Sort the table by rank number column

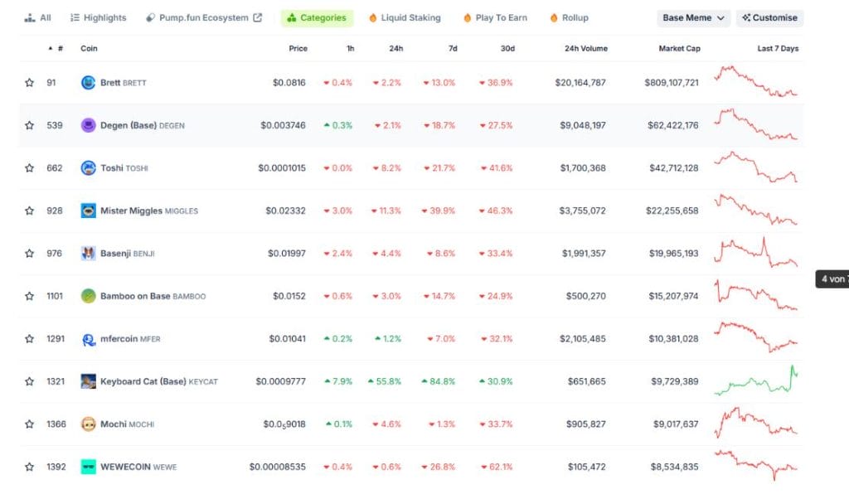pos(56,49)
